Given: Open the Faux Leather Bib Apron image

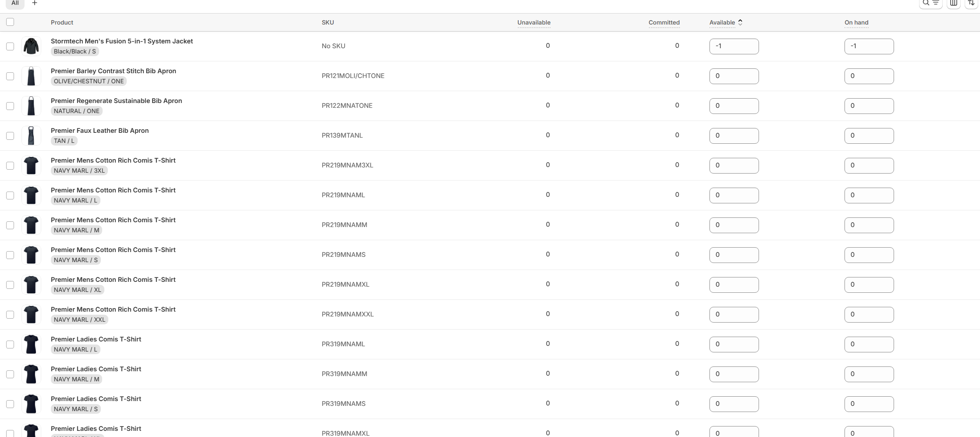Looking at the screenshot, I should point(31,135).
